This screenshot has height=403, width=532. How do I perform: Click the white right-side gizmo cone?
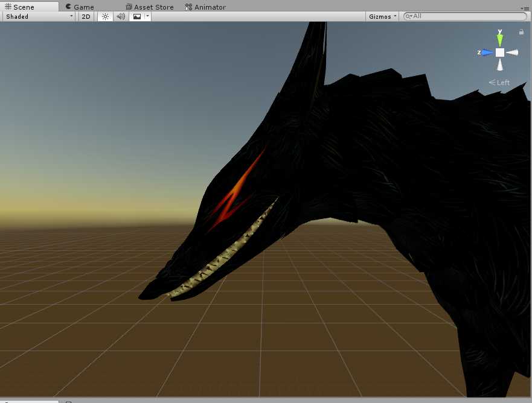pos(513,52)
